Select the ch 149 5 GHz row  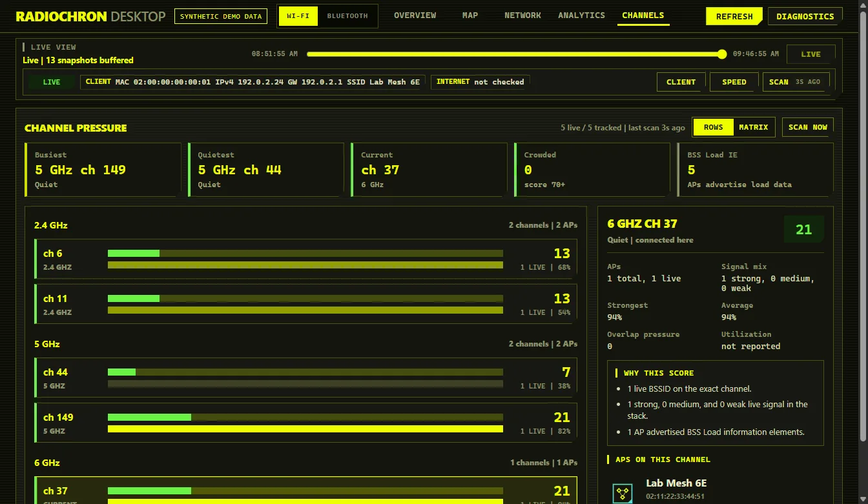305,423
